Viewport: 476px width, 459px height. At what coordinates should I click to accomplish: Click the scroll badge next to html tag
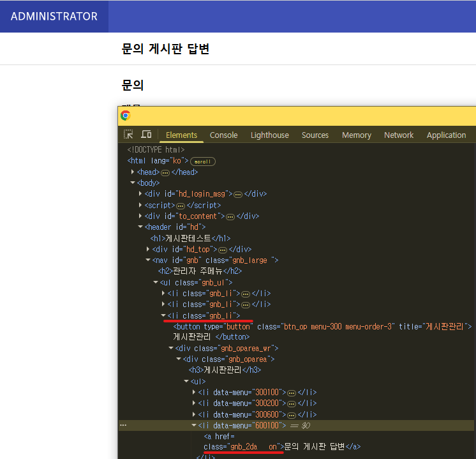coord(203,162)
